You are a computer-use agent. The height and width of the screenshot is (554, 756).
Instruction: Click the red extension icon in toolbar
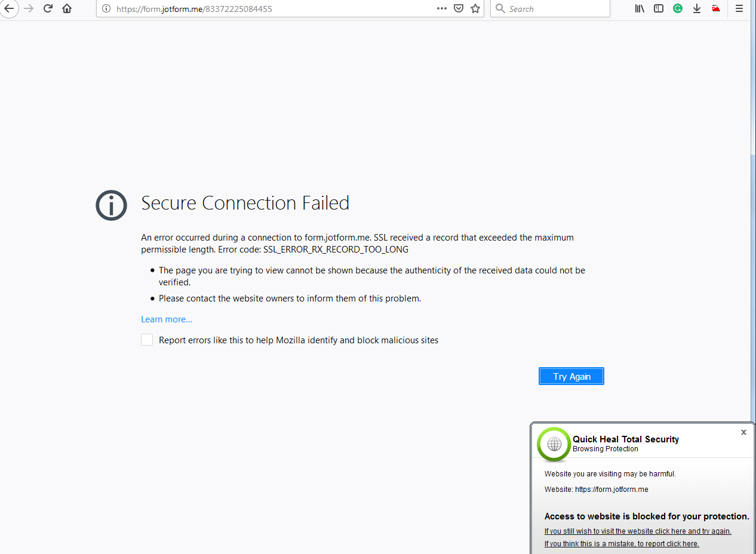coord(716,8)
